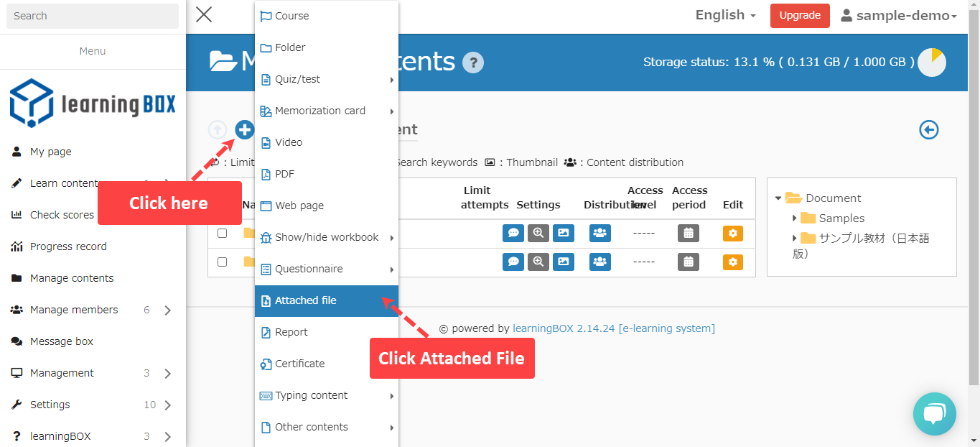The width and height of the screenshot is (980, 447).
Task: Tick the second row's checkbox
Action: (x=222, y=262)
